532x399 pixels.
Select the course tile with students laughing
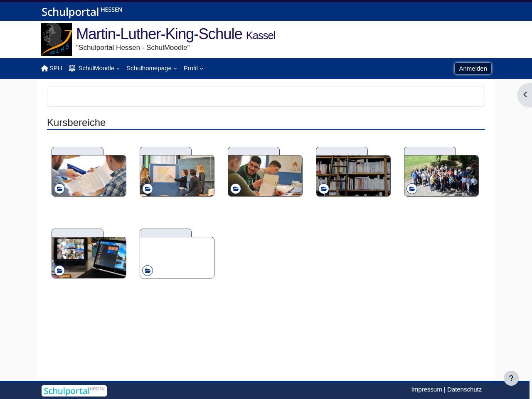point(265,175)
